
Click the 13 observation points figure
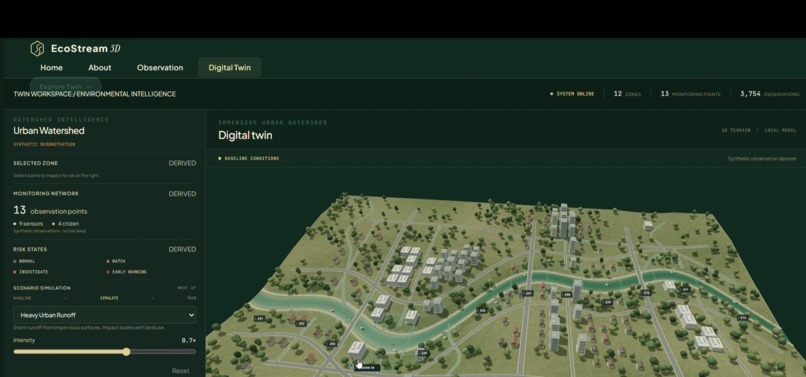(x=50, y=210)
